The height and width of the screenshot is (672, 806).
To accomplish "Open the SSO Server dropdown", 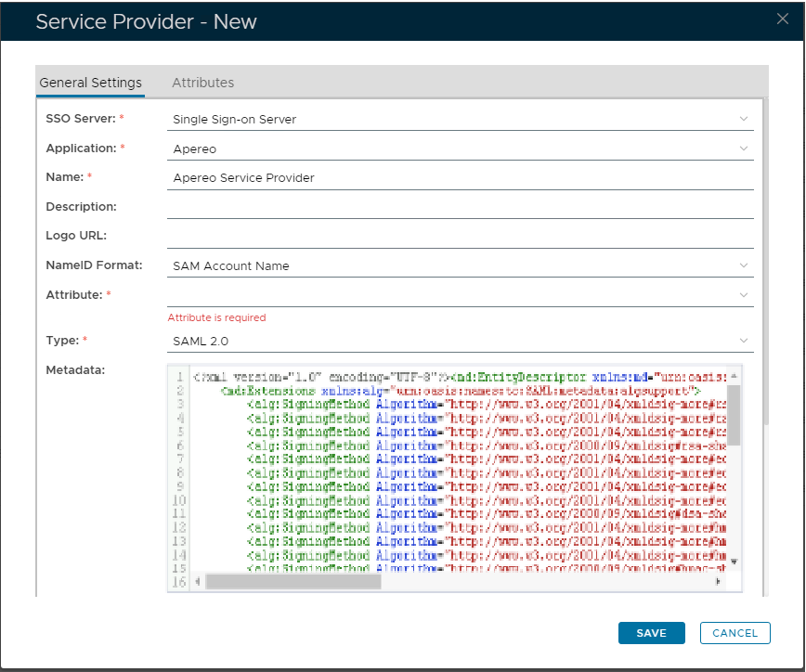I will pos(743,119).
